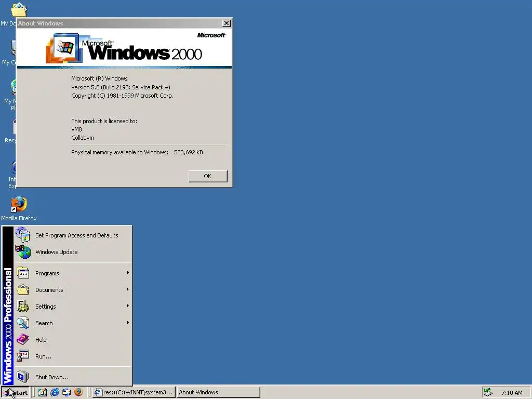Screen dimensions: 532x399
Task: Launch Internet Explorer from quick launch
Action: 54,392
